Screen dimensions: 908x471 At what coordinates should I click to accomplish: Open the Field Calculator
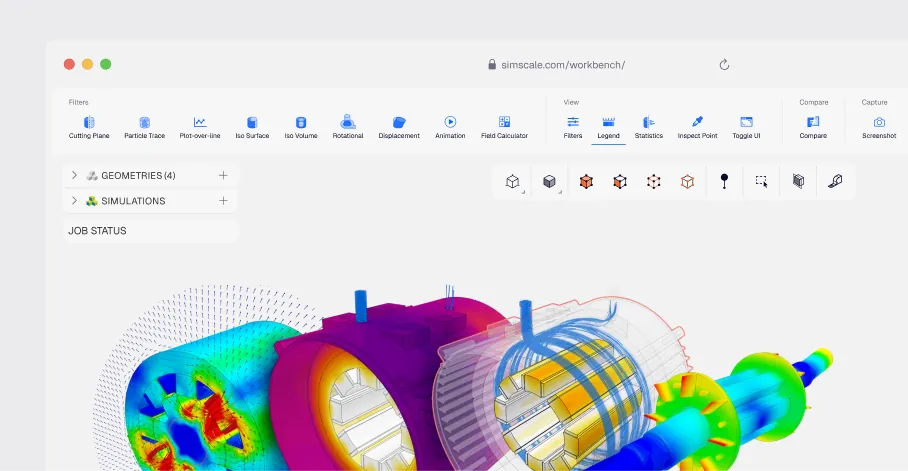pos(504,127)
